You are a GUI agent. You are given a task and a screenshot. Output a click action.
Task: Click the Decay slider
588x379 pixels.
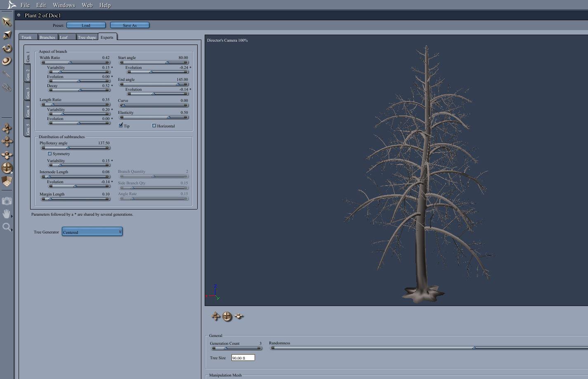[79, 90]
